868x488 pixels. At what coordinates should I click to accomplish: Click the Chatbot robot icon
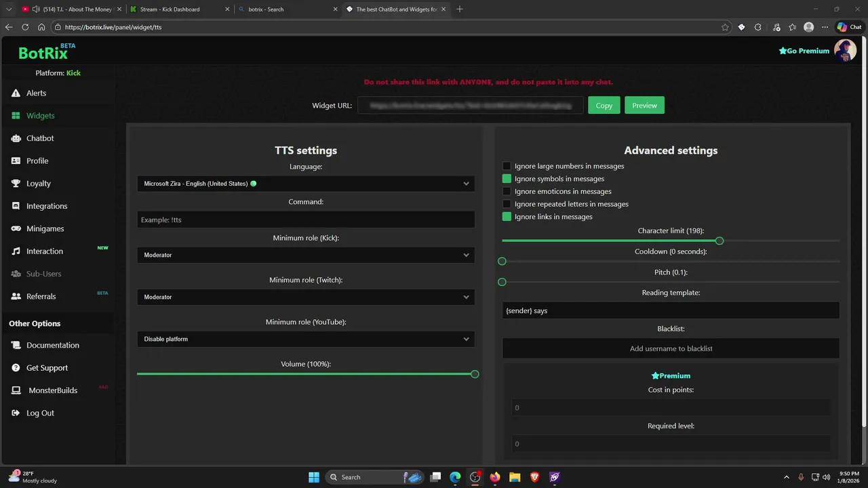click(x=16, y=138)
